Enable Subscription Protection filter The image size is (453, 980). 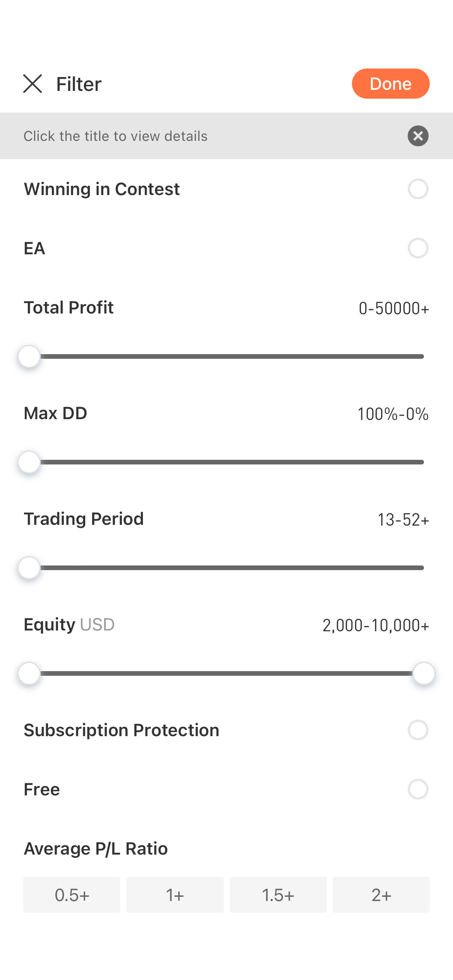click(x=418, y=730)
